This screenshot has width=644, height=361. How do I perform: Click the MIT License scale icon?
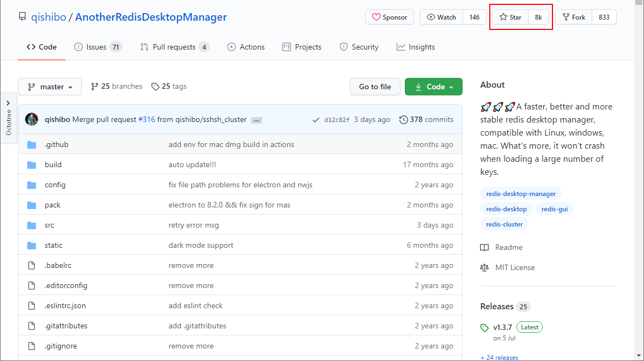pos(485,267)
